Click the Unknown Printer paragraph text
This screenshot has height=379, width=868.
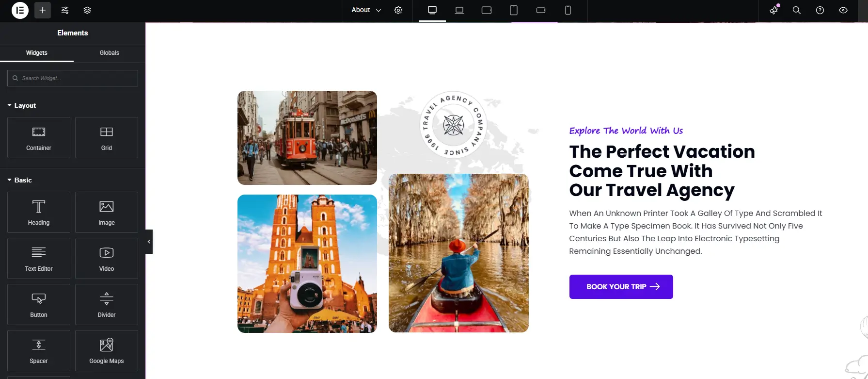coord(696,232)
